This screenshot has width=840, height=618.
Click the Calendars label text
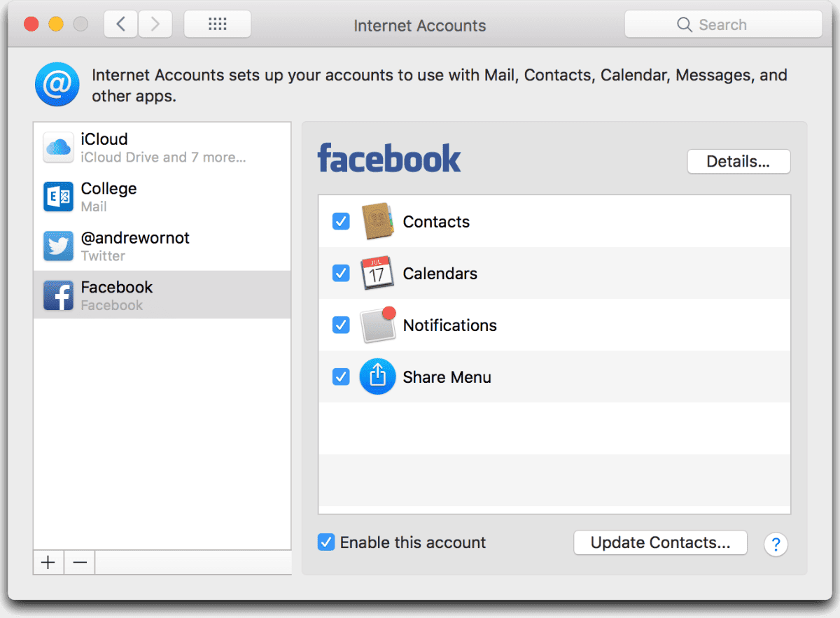(440, 274)
